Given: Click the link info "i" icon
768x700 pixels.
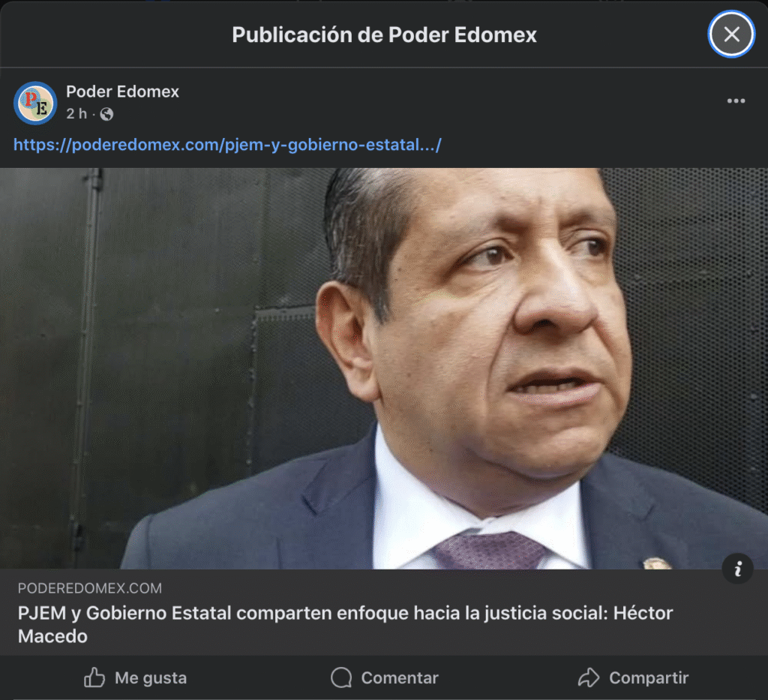Looking at the screenshot, I should click(737, 569).
